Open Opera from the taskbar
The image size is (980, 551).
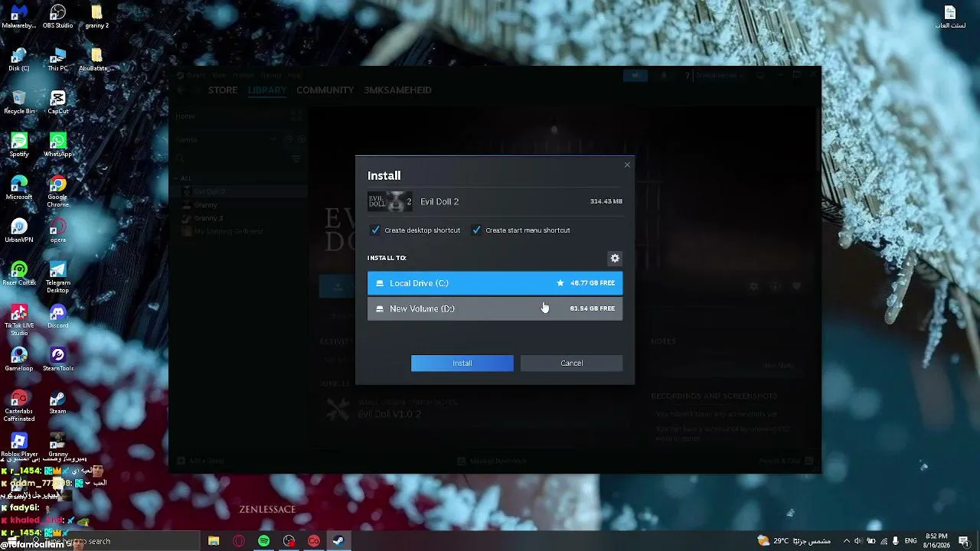(239, 541)
